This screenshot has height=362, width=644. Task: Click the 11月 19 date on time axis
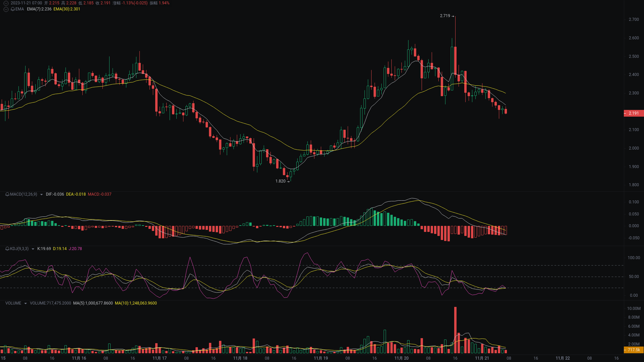(x=321, y=358)
